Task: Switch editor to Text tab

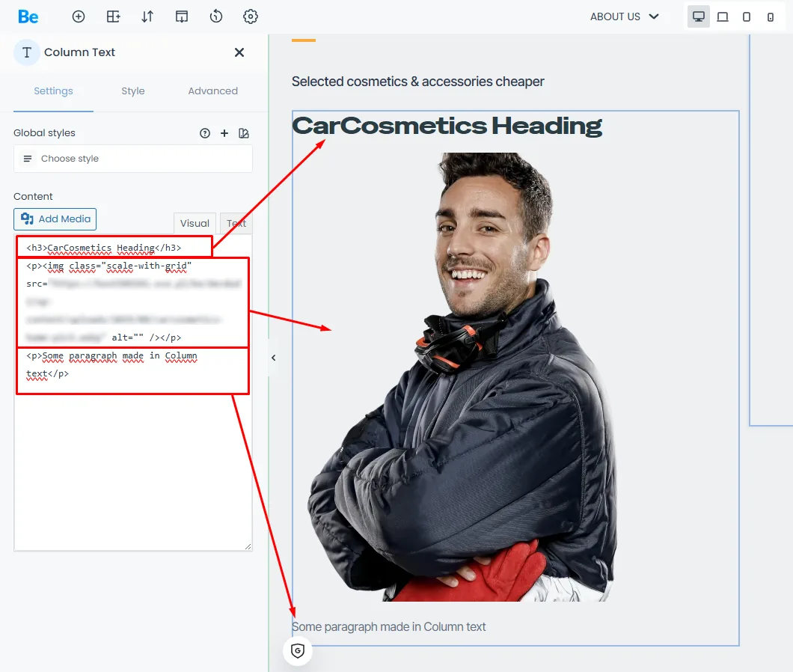Action: tap(236, 223)
